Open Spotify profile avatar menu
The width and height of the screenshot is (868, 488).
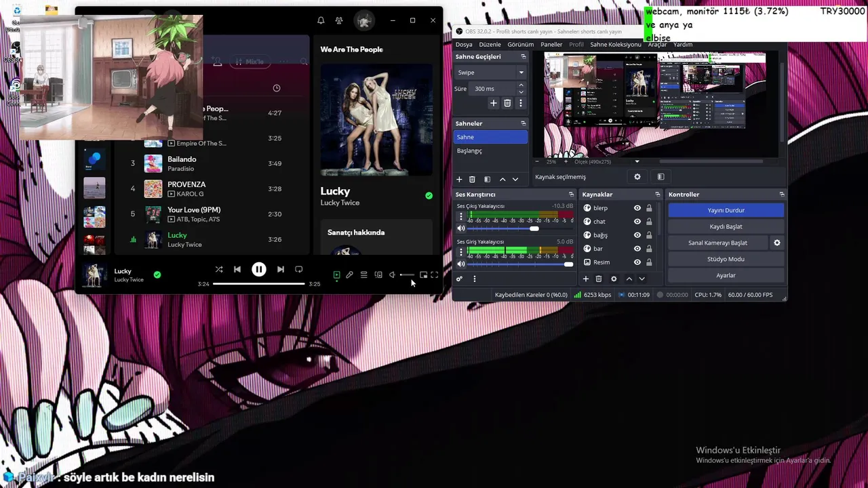[x=364, y=20]
